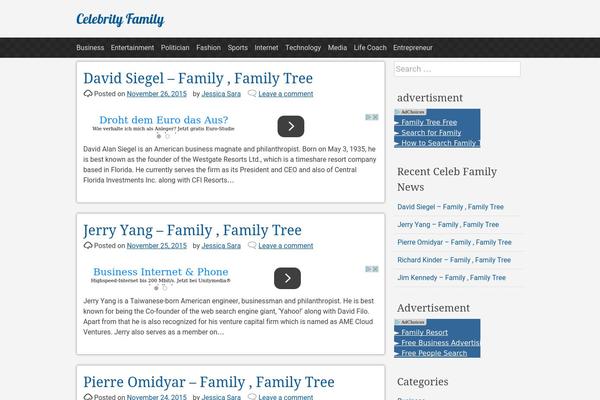Open the Search for Family ad link
Screen dimensions: 600x400
431,132
